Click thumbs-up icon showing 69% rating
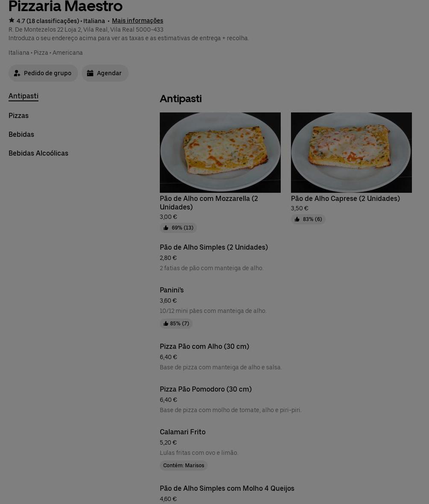The width and height of the screenshot is (429, 504). click(166, 228)
